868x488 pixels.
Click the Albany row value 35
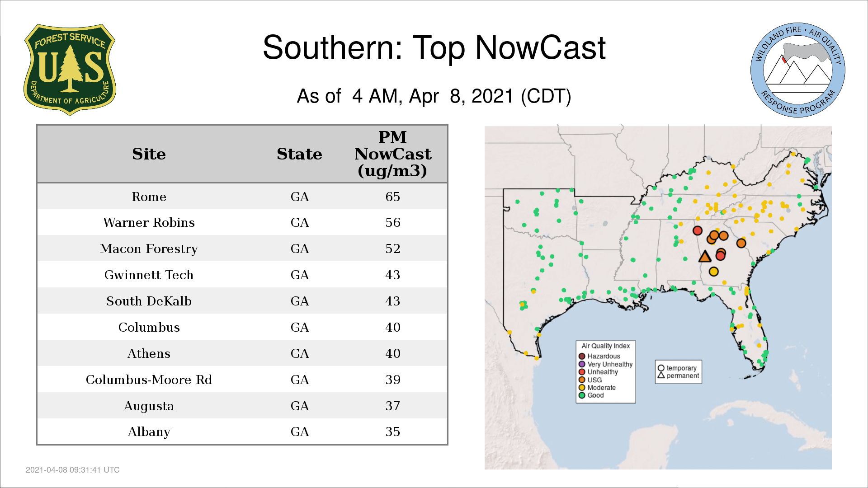click(392, 432)
